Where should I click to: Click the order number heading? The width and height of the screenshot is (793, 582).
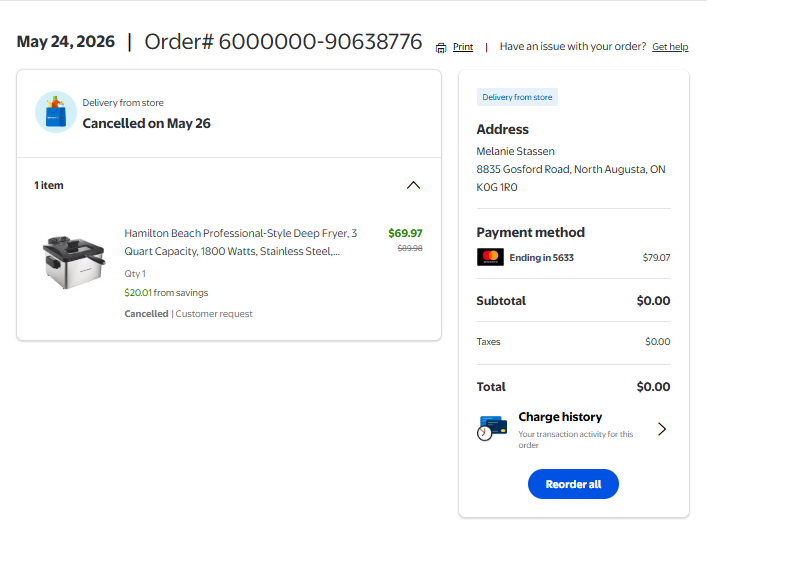coord(283,41)
